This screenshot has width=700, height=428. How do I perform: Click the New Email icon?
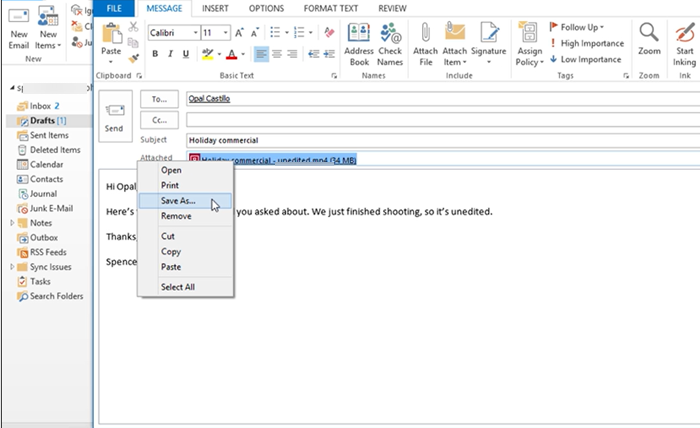(19, 28)
